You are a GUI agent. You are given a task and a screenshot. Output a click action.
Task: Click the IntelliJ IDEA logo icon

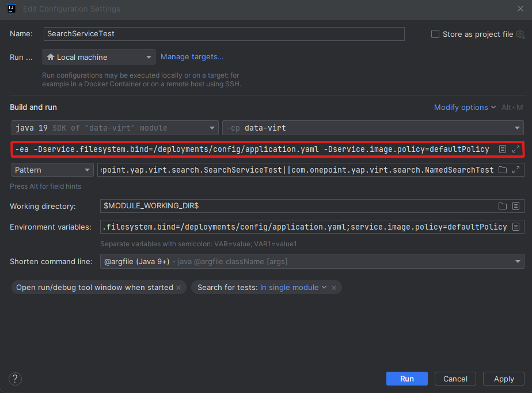pos(11,9)
